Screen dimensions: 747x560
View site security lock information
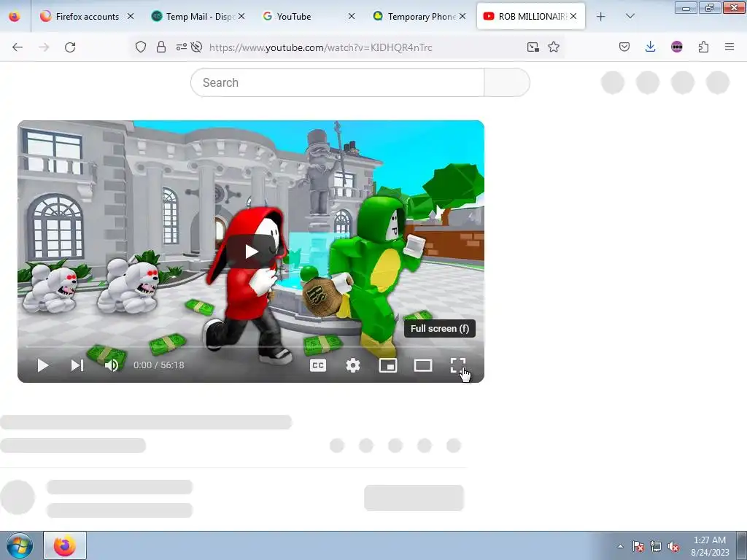click(x=161, y=47)
